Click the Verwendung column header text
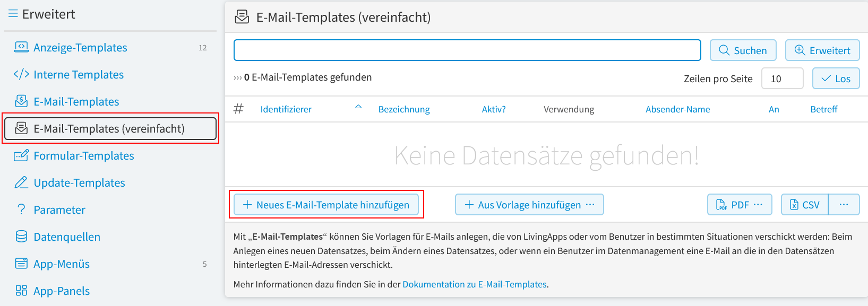This screenshot has width=868, height=306. (569, 109)
